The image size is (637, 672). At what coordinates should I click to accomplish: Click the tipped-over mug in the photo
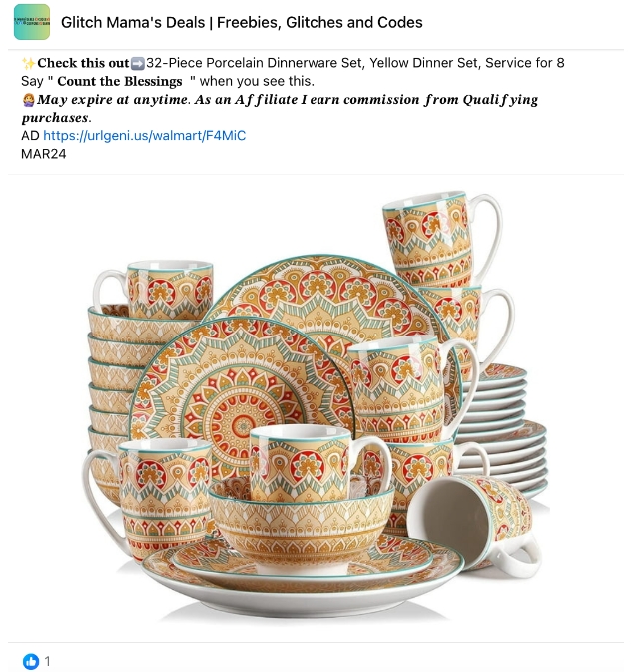(474, 525)
